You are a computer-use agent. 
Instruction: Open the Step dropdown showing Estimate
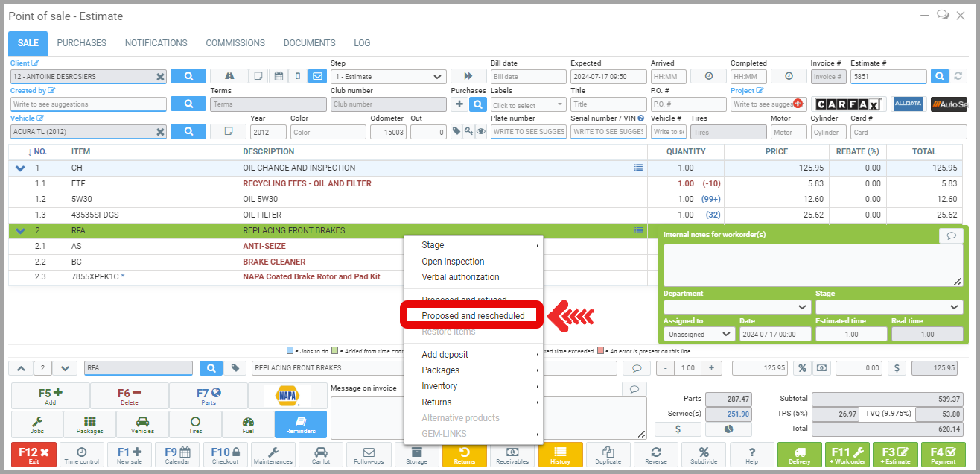click(388, 77)
